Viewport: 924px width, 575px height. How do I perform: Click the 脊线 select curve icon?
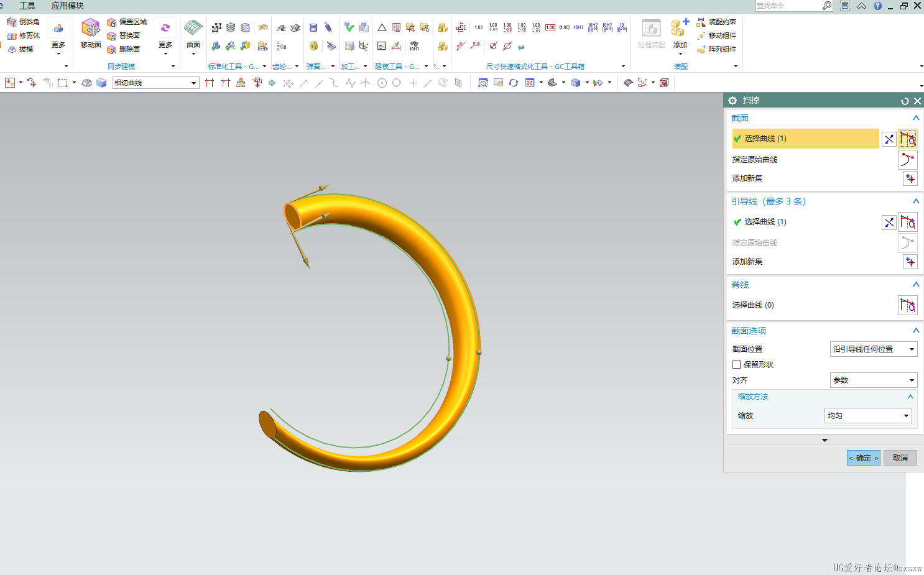908,305
